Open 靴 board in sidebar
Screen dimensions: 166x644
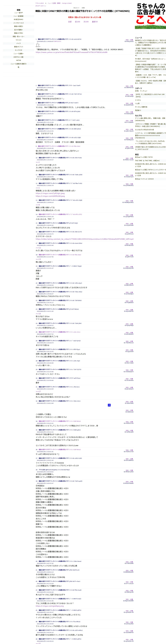[x=18, y=67]
